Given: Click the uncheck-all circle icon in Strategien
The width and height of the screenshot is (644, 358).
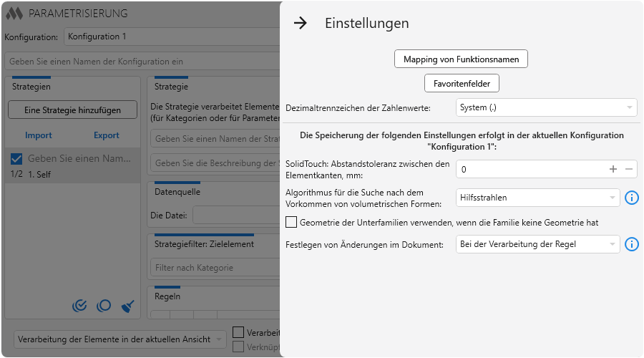Looking at the screenshot, I should point(104,306).
